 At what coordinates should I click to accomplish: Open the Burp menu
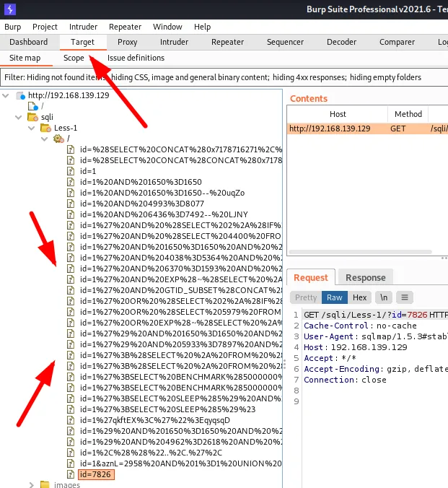(13, 27)
